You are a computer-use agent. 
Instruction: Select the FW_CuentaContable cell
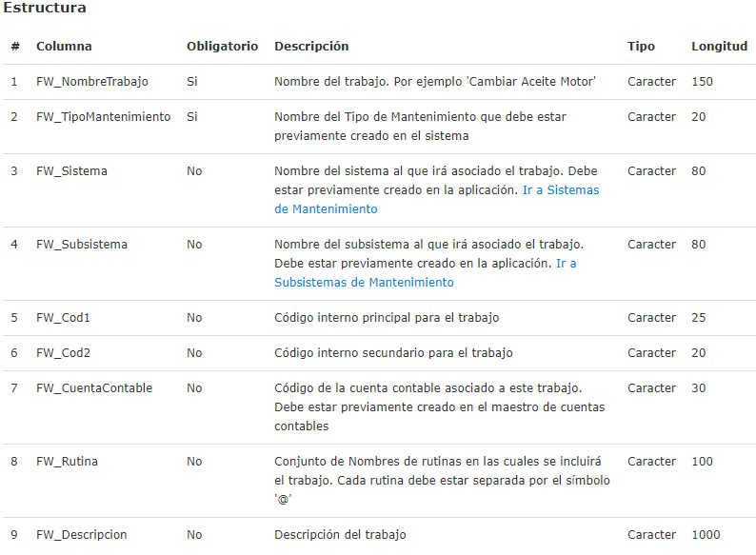pos(94,388)
